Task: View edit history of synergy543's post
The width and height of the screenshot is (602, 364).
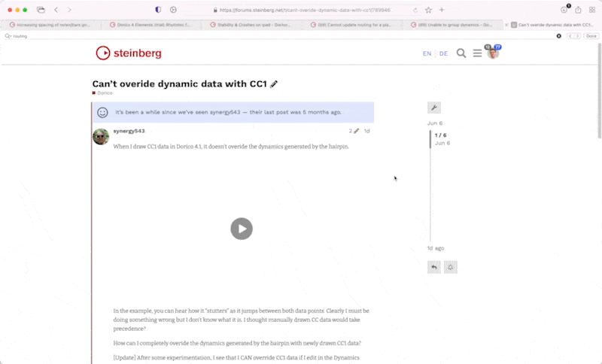Action: 354,131
